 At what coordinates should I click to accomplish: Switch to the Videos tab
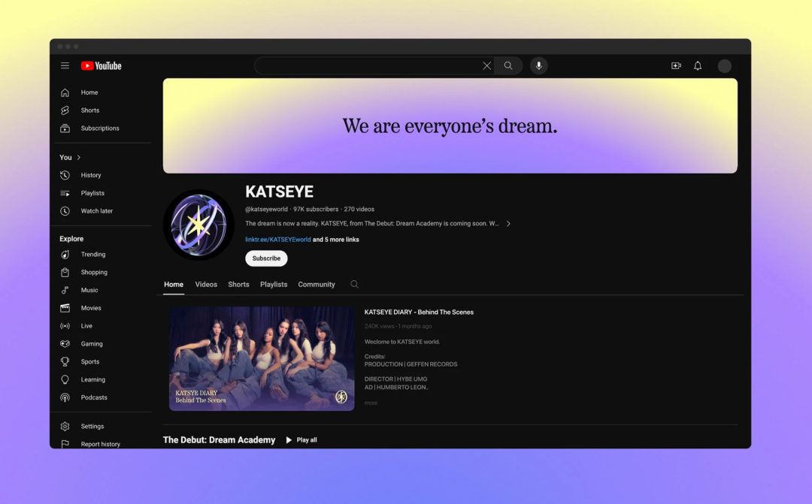tap(206, 285)
